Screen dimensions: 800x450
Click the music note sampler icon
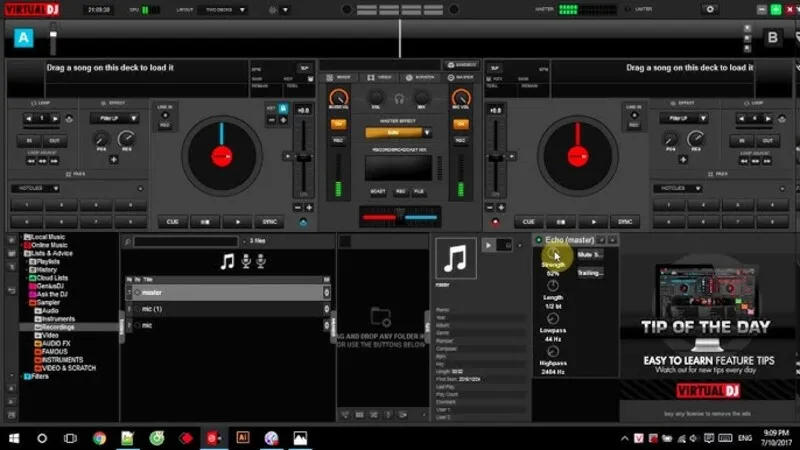[228, 262]
